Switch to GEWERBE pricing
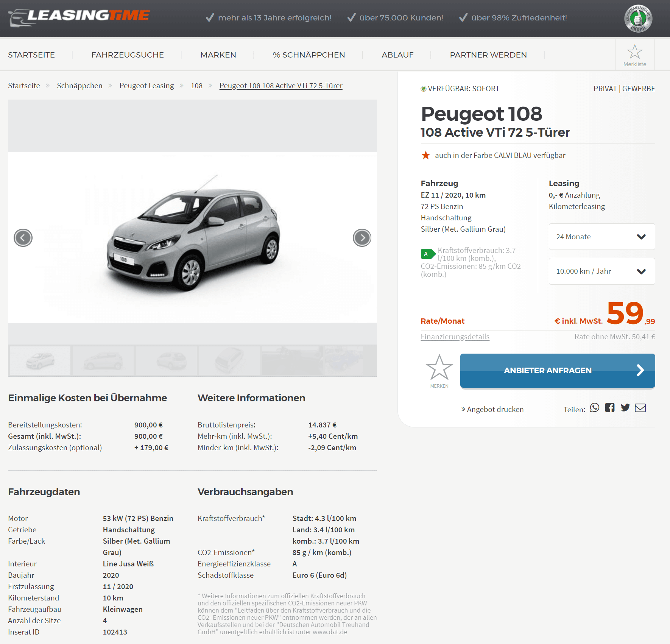Image resolution: width=670 pixels, height=644 pixels. (639, 89)
